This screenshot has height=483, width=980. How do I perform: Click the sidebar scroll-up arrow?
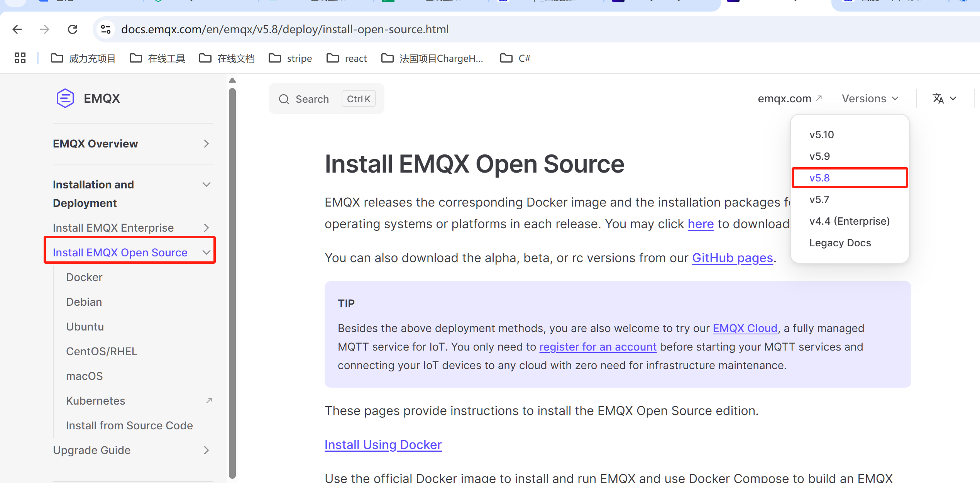[x=232, y=80]
